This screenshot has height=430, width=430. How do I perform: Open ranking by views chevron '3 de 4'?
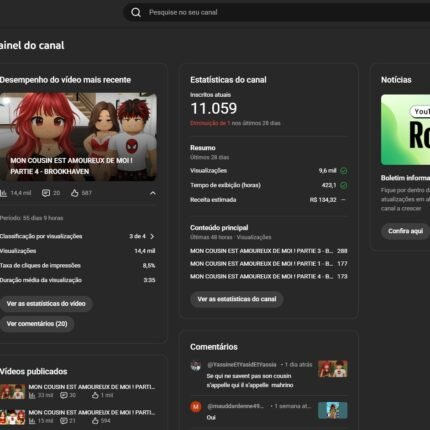click(152, 236)
